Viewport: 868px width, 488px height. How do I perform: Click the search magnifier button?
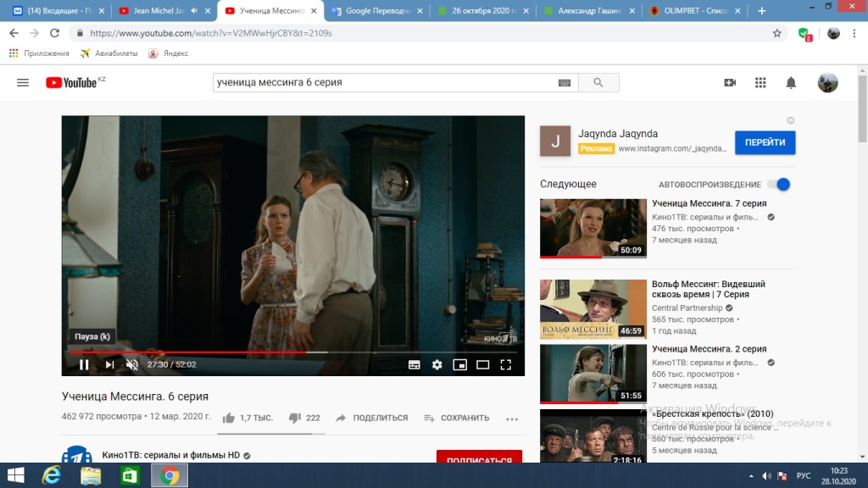pyautogui.click(x=598, y=82)
